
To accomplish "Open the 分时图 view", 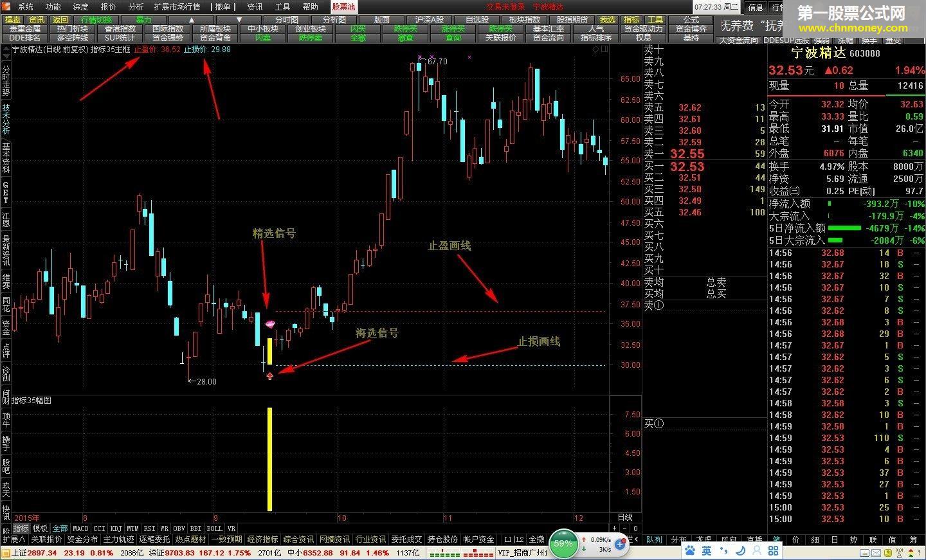I will pos(287,20).
